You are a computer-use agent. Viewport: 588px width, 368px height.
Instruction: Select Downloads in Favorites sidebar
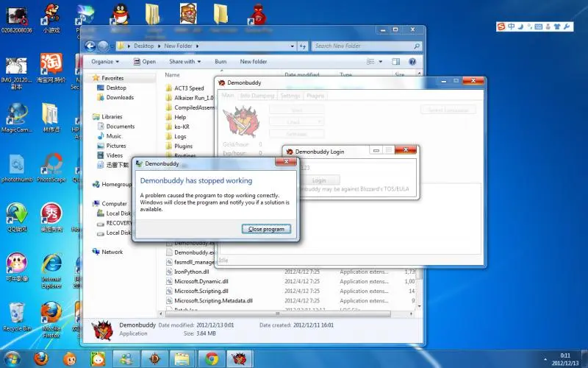[119, 97]
